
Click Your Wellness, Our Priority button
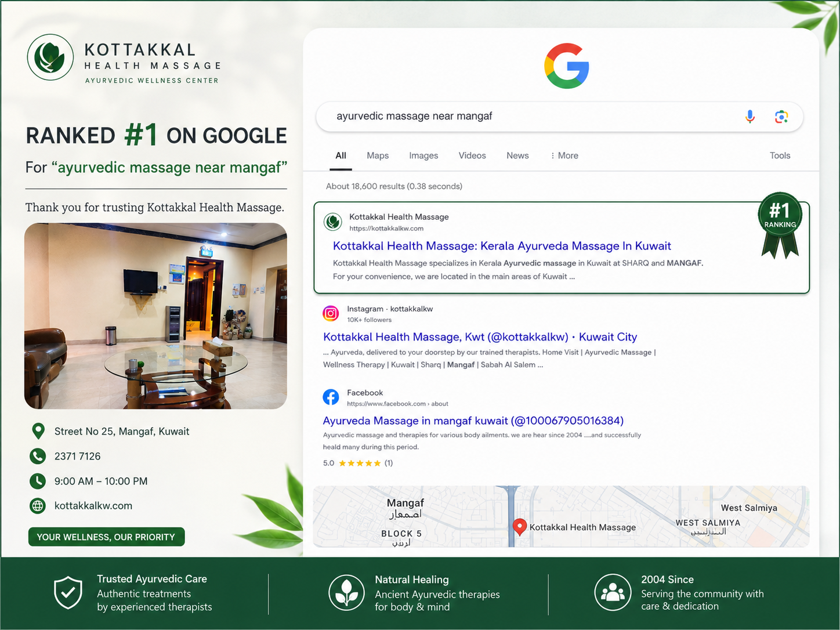[x=106, y=537]
